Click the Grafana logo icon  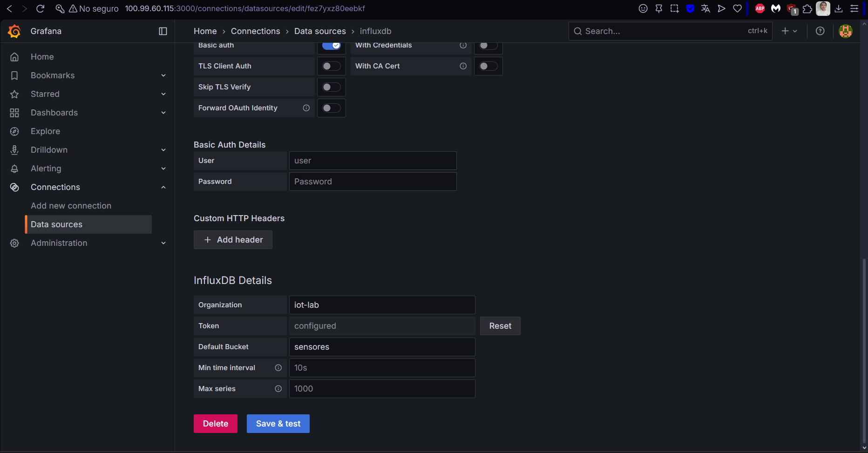tap(14, 31)
